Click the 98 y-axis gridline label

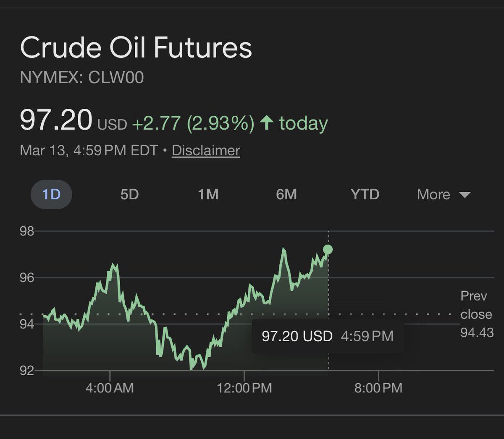27,231
